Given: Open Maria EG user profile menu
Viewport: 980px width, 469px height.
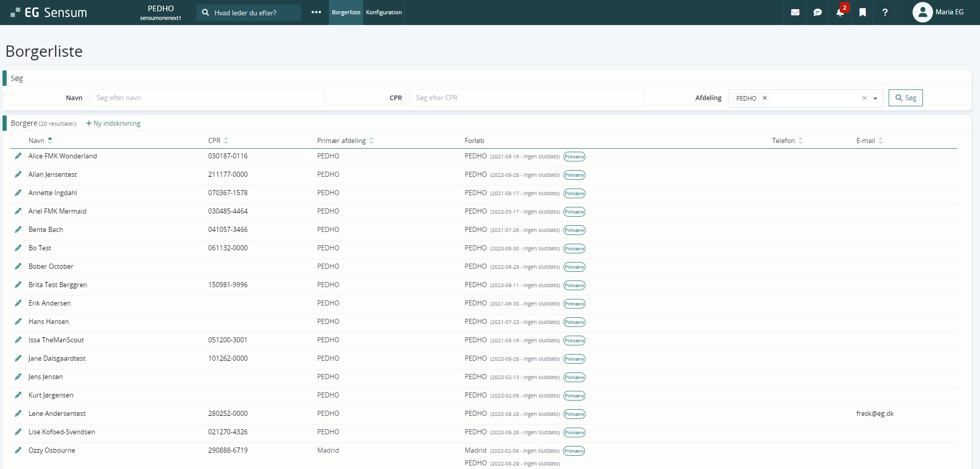Looking at the screenshot, I should pos(938,12).
